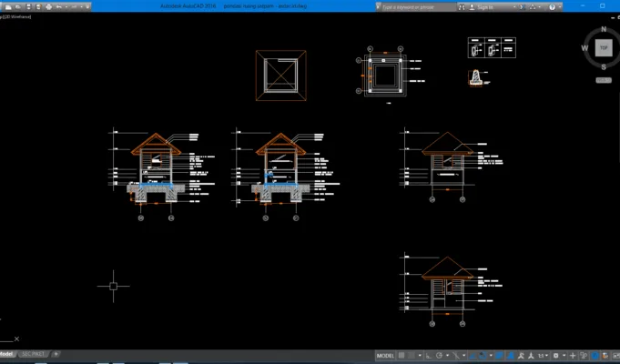Select the Model tab at bottom left
This screenshot has height=364, width=620.
[6, 354]
